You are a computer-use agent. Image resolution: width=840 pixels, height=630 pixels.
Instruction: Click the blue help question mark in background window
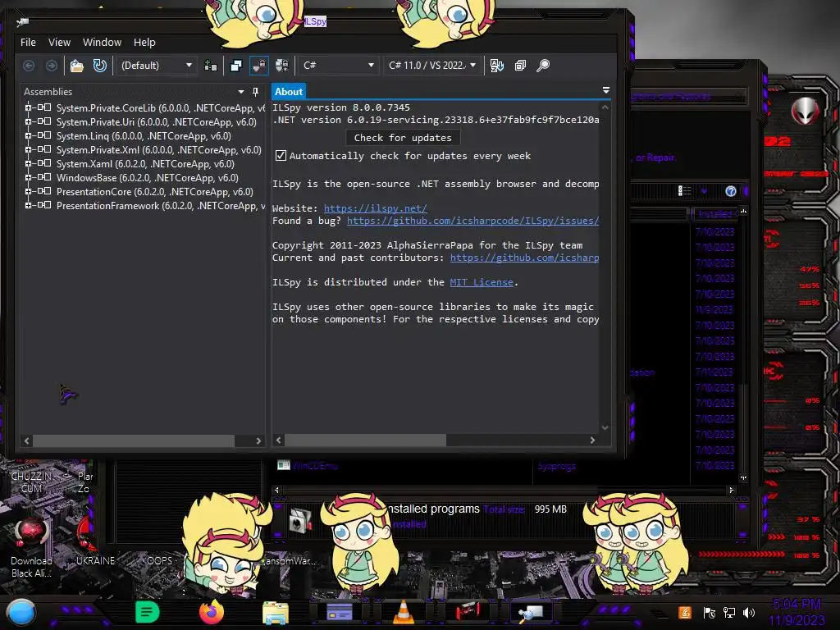click(x=730, y=191)
